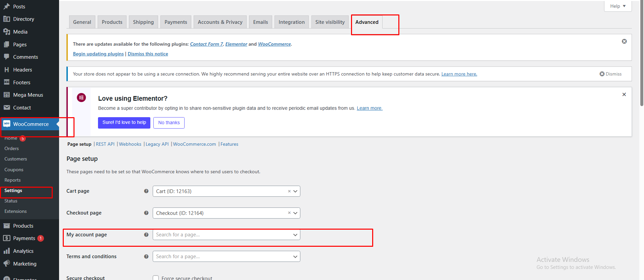The width and height of the screenshot is (644, 280).
Task: Open the My account page dropdown
Action: (226, 235)
